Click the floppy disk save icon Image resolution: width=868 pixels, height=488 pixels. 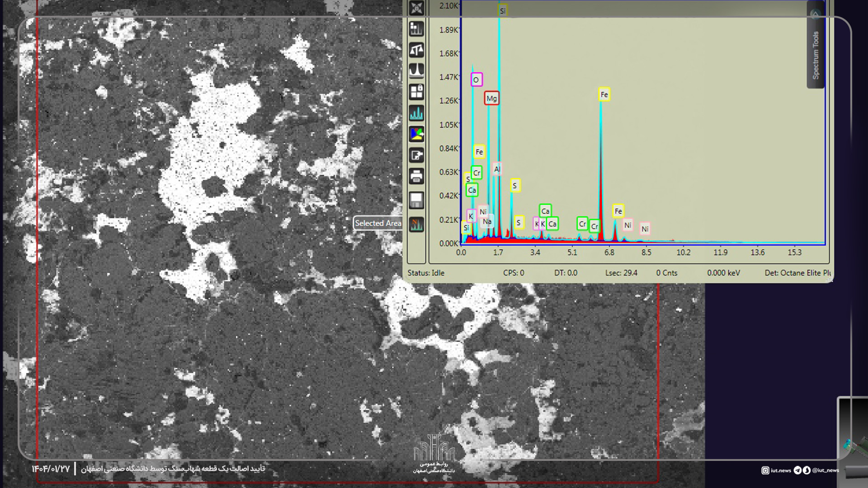[x=416, y=200]
